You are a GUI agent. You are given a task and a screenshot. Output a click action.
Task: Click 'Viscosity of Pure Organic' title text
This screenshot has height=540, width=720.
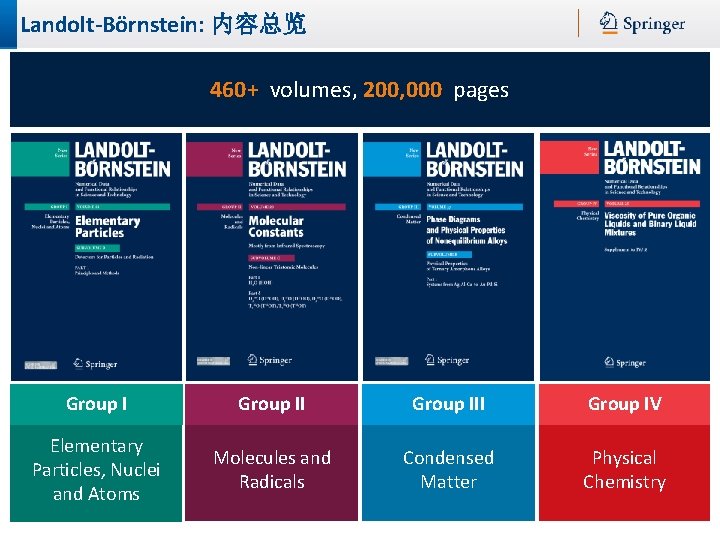(x=650, y=215)
